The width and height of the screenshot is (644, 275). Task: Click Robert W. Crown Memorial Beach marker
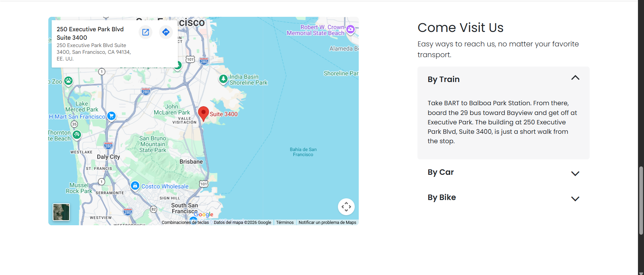tap(350, 29)
